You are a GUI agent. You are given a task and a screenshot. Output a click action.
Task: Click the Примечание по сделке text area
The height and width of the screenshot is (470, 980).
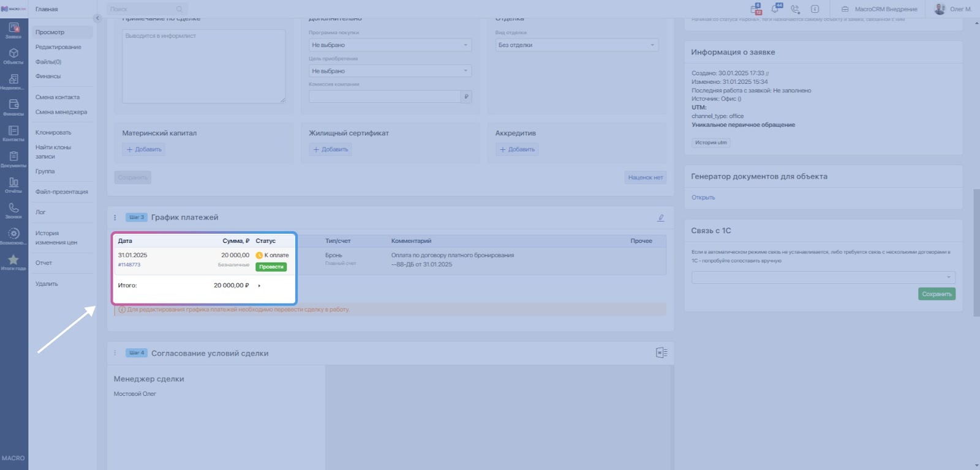click(x=203, y=66)
